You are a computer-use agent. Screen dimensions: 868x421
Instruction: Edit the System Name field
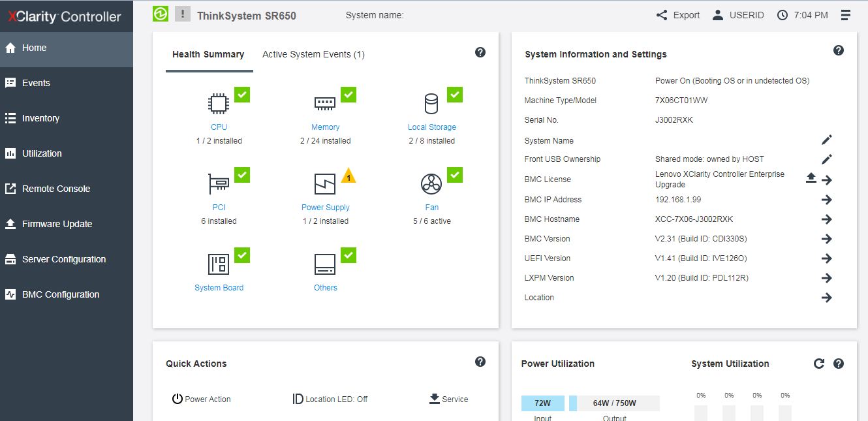point(827,140)
